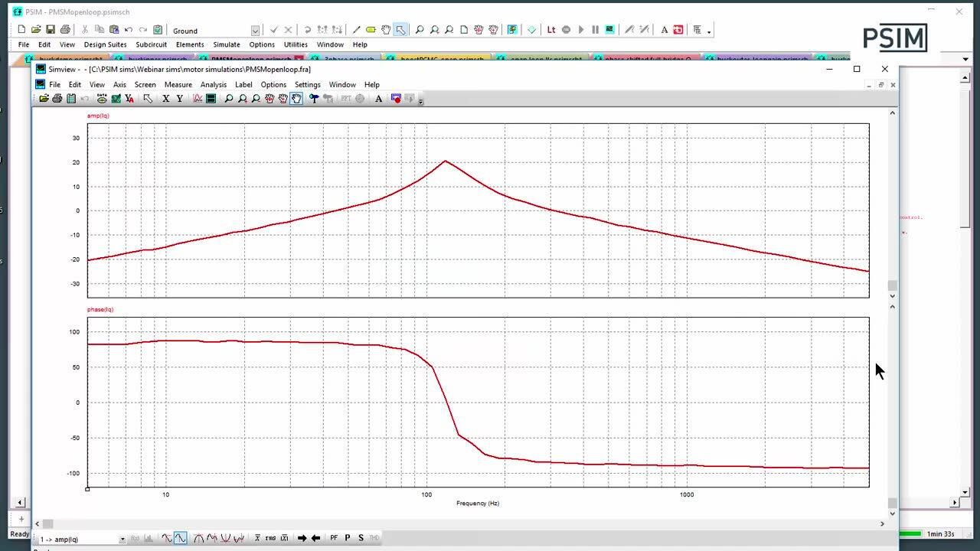Select the wire drawing pencil tool

355,30
